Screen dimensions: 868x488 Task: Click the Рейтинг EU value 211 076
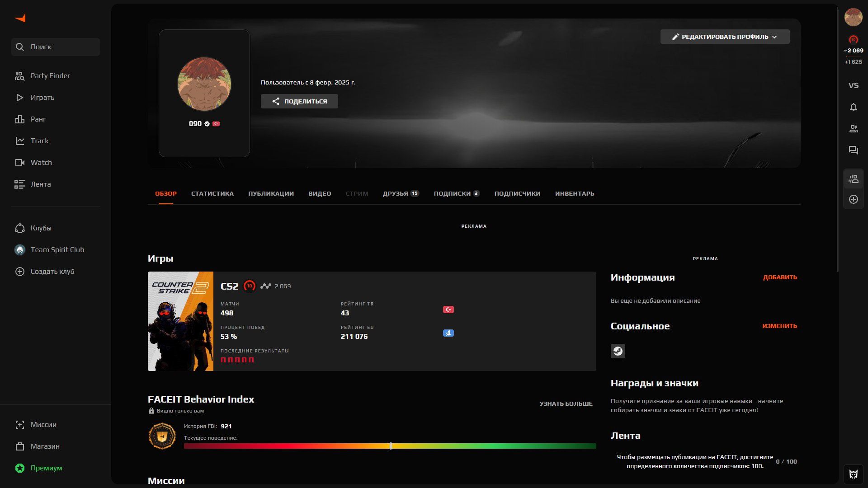tap(354, 337)
